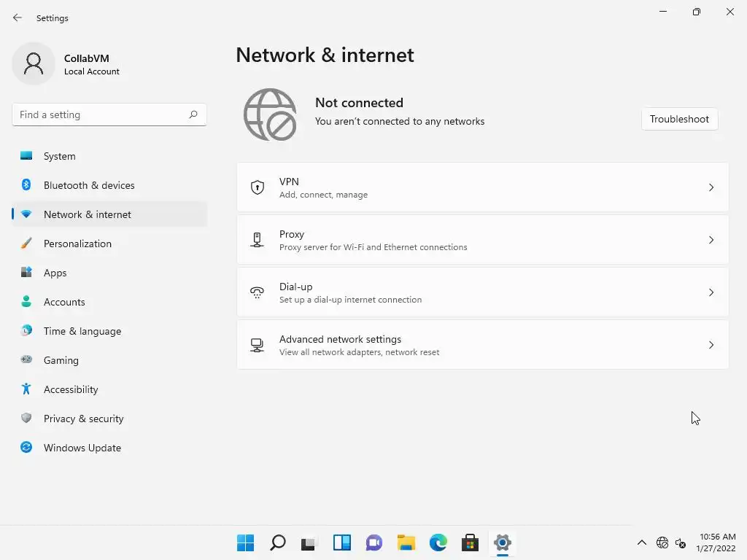
Task: Click the Windows Update sidebar icon
Action: point(26,448)
